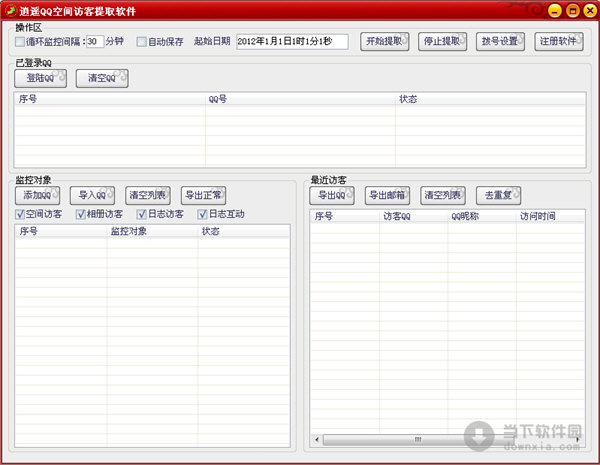The height and width of the screenshot is (465, 600).
Task: Click the 访客QQ column header
Action: pyautogui.click(x=414, y=216)
